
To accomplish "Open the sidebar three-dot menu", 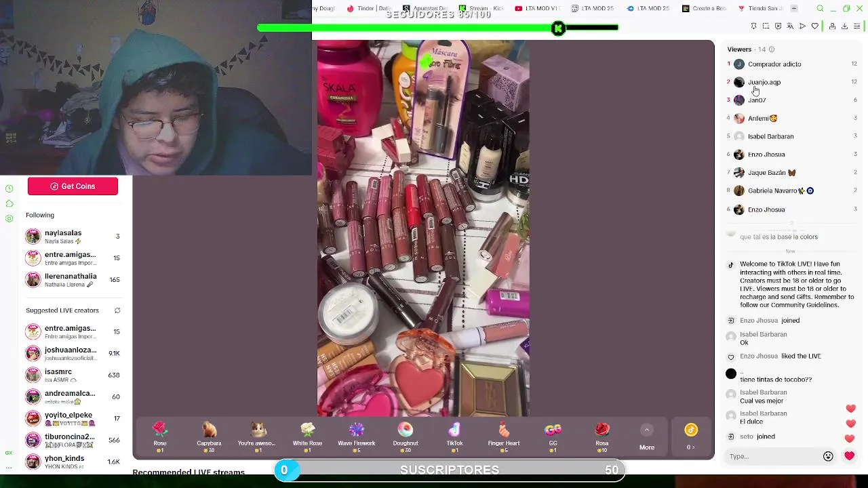I will (x=9, y=468).
